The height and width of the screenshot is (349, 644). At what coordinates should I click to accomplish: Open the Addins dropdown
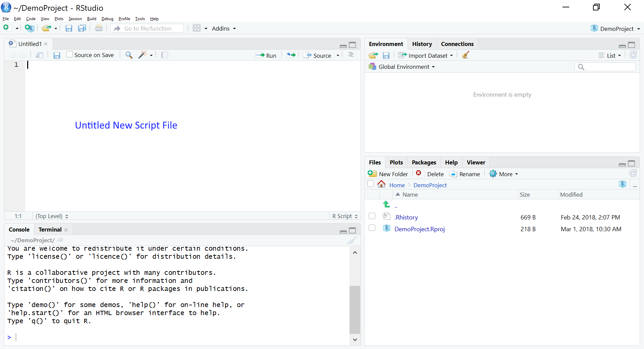pos(223,29)
